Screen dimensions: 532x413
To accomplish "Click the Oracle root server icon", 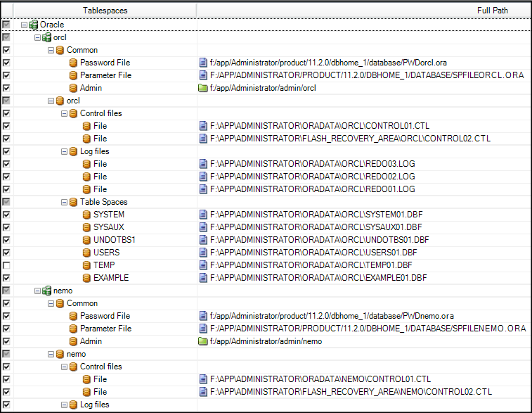I will (33, 25).
